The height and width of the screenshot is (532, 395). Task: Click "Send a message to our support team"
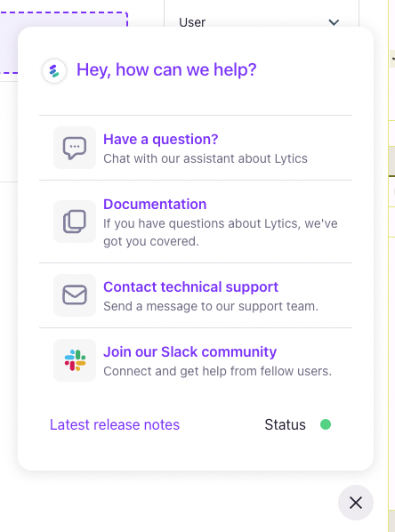[211, 306]
